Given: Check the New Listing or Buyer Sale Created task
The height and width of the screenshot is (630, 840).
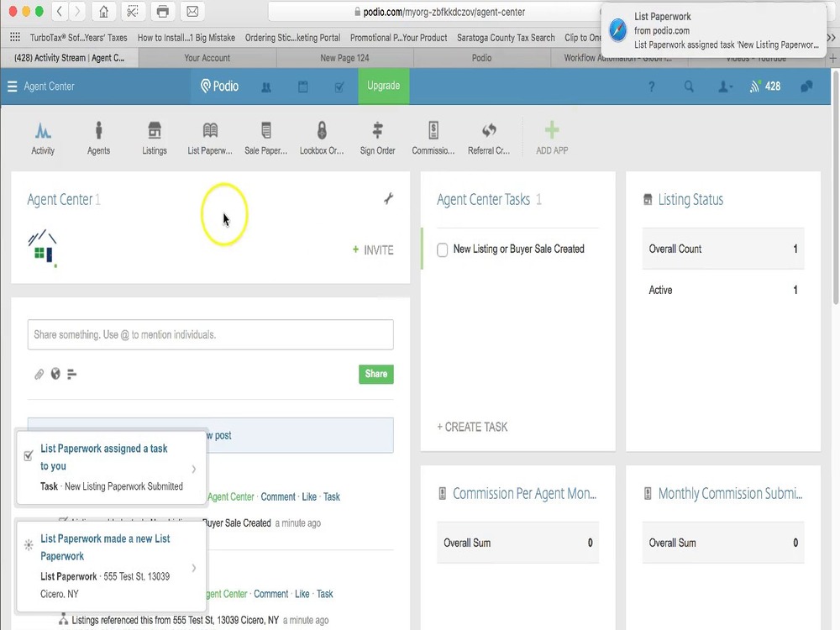Looking at the screenshot, I should [x=443, y=249].
